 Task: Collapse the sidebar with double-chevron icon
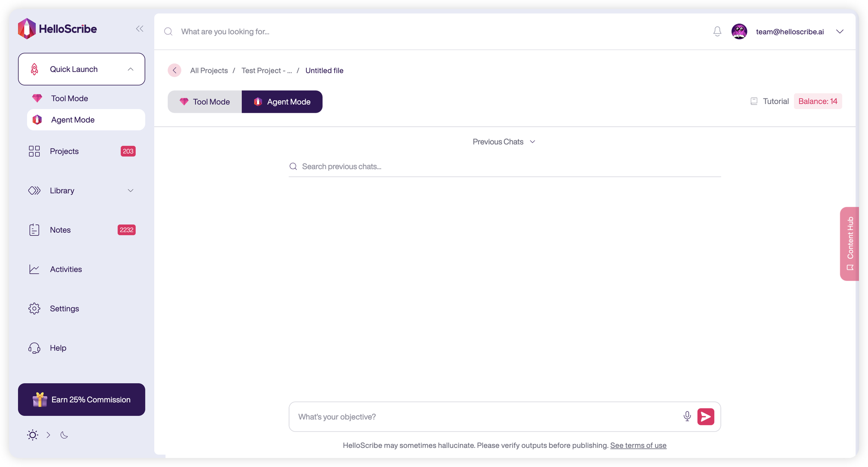pos(139,29)
